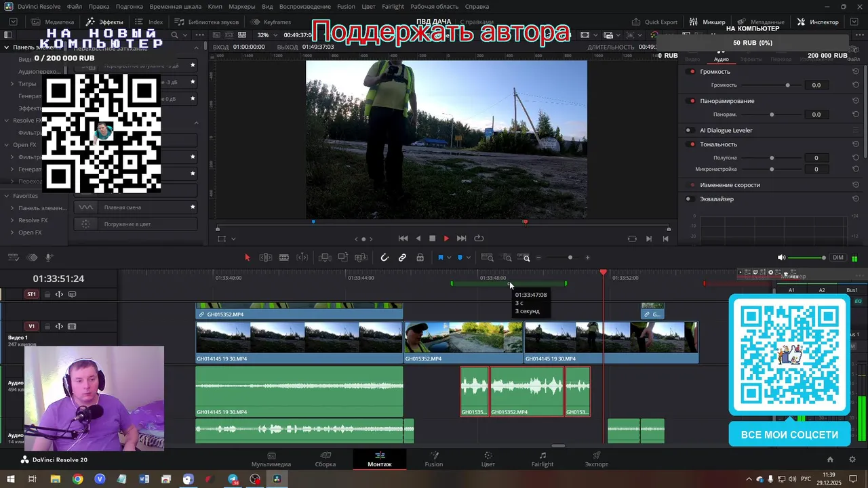Open the Микшер panel button
868x488 pixels.
(707, 22)
